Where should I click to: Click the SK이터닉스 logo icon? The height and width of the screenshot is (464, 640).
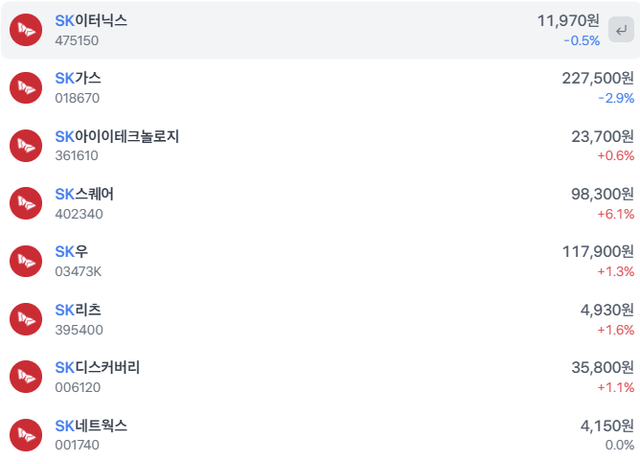coord(25,30)
